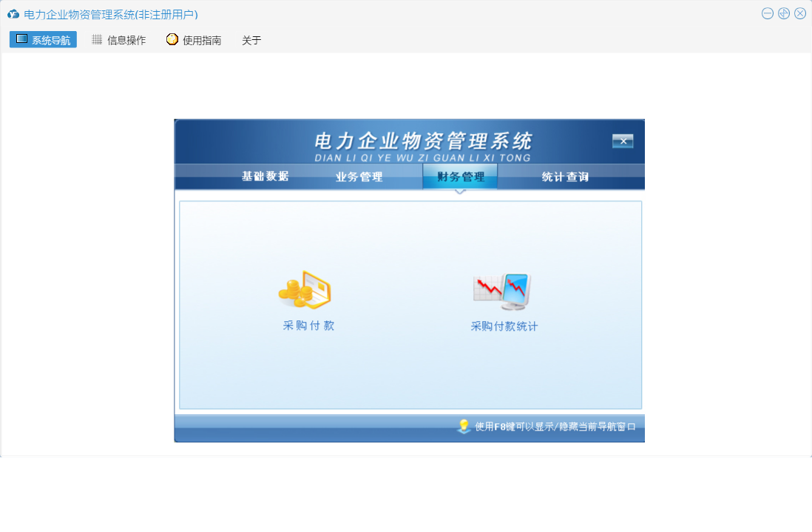Close the navigation panel with X button
This screenshot has width=812, height=532.
[x=623, y=141]
